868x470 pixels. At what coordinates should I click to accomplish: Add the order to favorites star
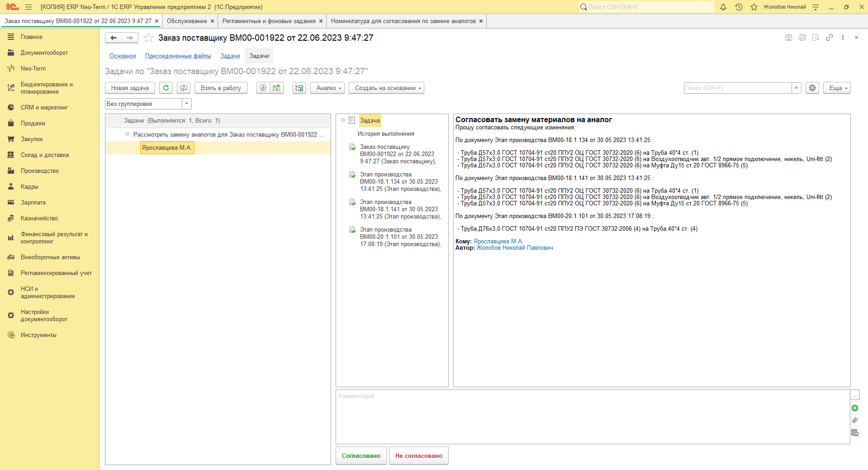click(148, 38)
